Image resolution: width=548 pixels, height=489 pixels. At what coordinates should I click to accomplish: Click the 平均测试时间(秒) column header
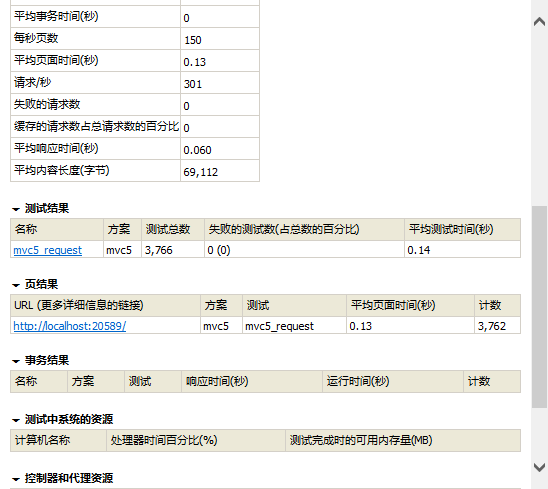coord(462,229)
